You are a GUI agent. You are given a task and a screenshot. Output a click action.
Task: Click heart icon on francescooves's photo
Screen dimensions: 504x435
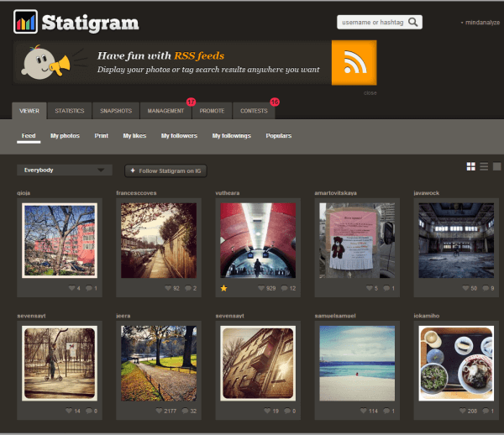pyautogui.click(x=167, y=289)
